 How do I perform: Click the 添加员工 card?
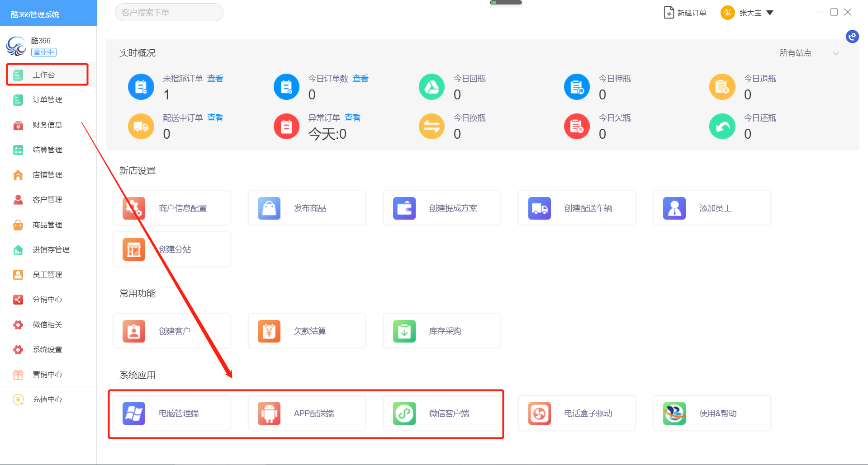pos(712,208)
